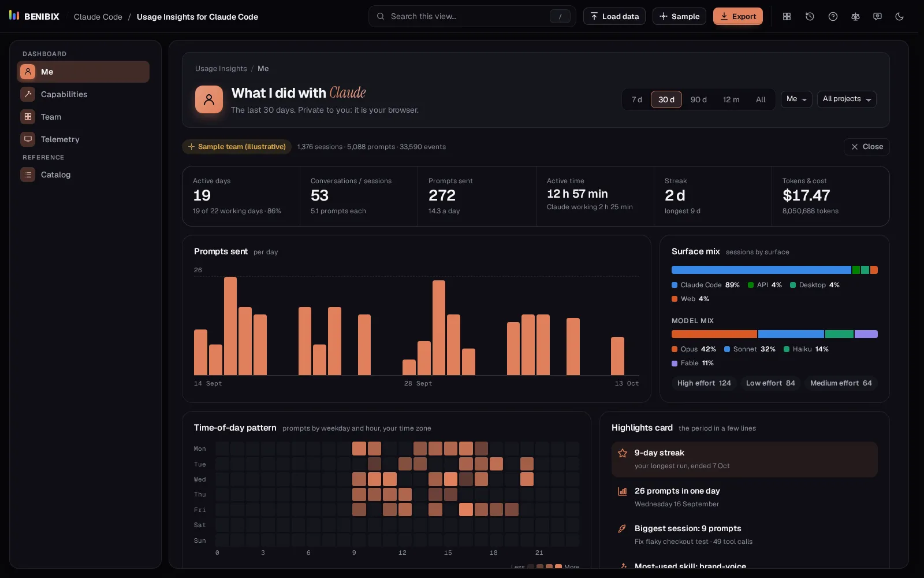Click the search magnifier icon

pyautogui.click(x=381, y=16)
